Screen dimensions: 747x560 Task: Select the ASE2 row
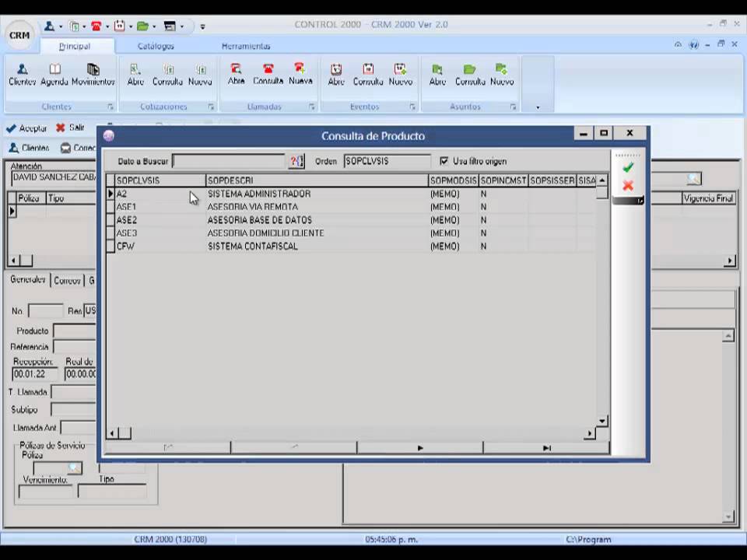coord(351,220)
